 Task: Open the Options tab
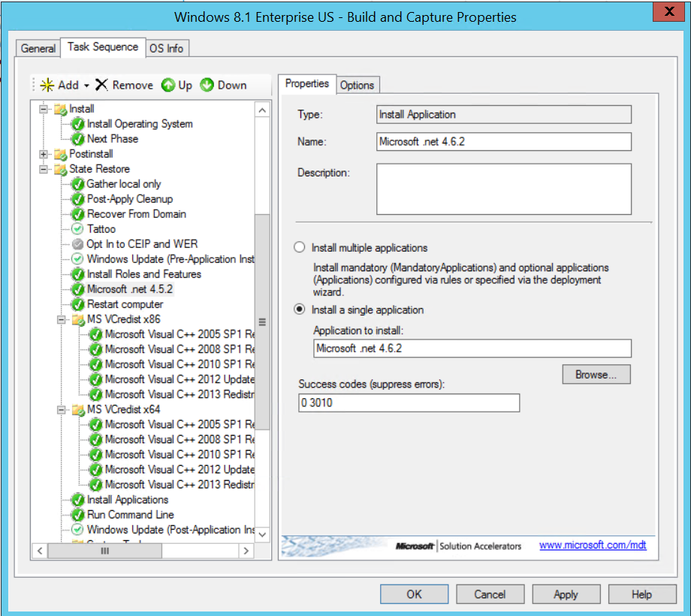357,85
